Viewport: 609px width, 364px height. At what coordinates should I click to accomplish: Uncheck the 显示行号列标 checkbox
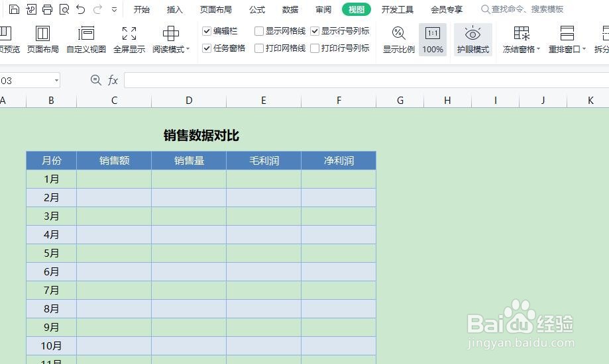(x=315, y=31)
